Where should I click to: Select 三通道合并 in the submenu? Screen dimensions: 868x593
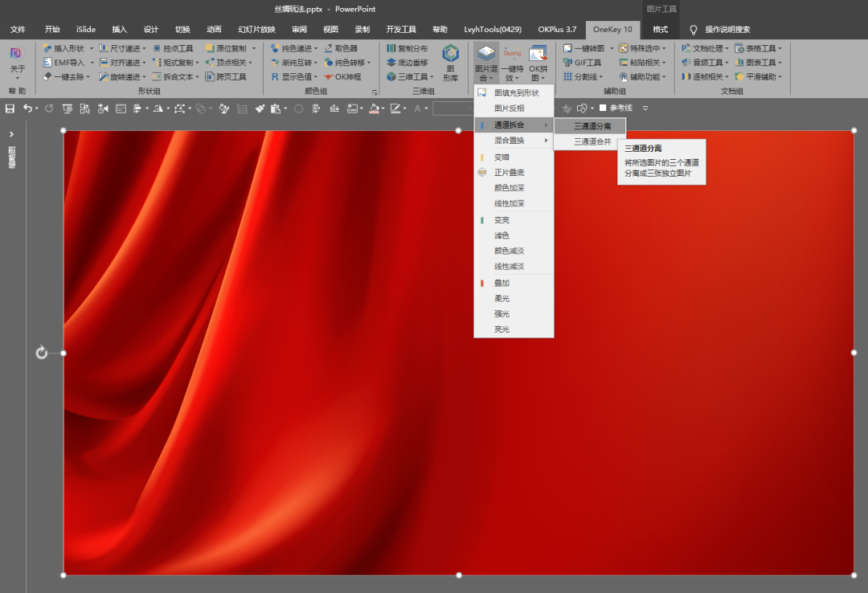[590, 141]
